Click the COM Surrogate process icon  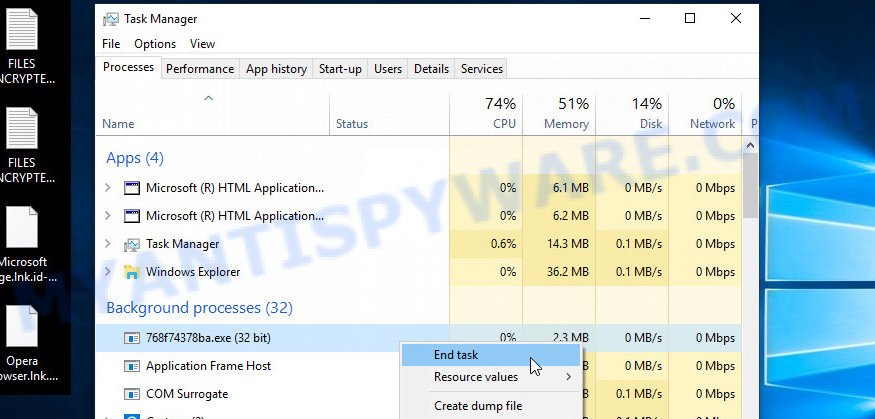132,394
